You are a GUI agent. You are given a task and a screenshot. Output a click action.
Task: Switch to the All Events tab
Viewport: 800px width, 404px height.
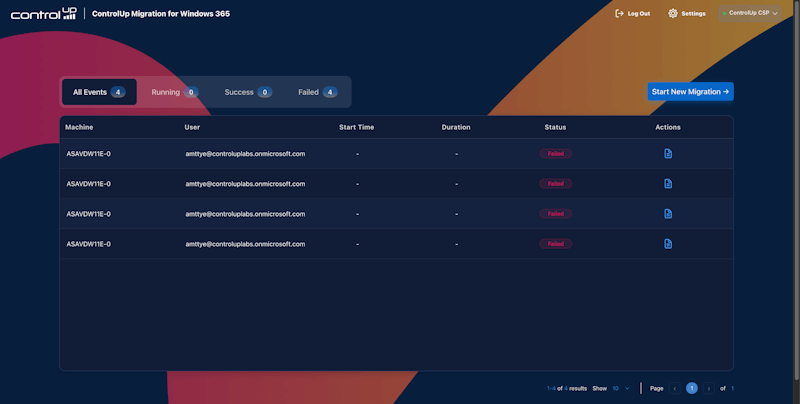pyautogui.click(x=98, y=92)
